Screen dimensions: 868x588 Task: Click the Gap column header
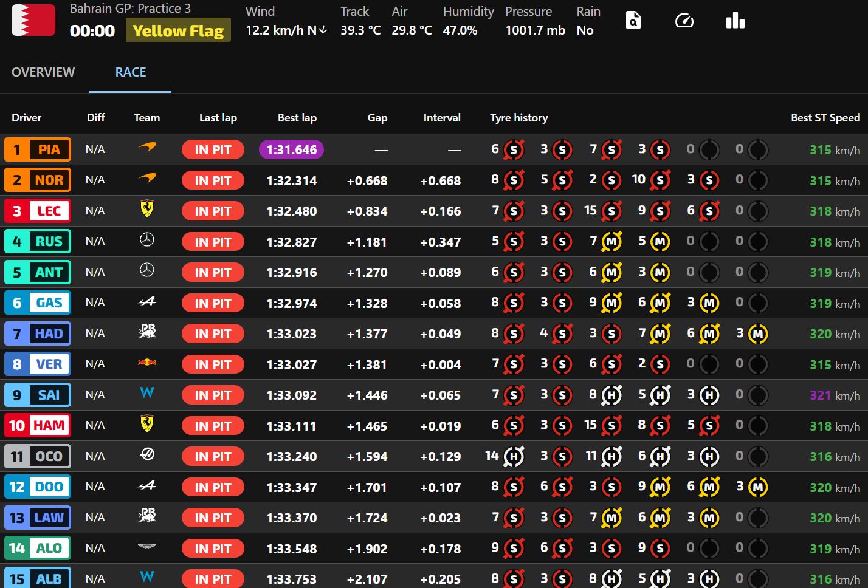377,118
